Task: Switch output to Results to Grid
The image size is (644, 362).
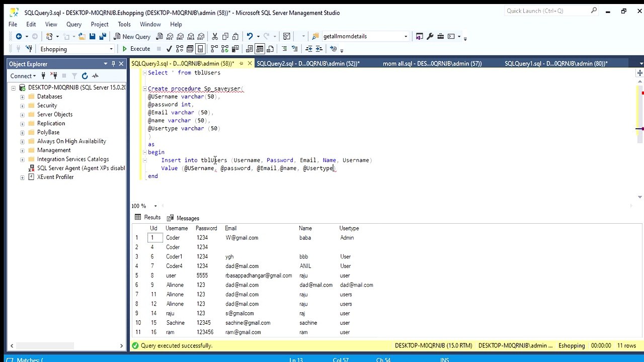Action: pos(260,49)
